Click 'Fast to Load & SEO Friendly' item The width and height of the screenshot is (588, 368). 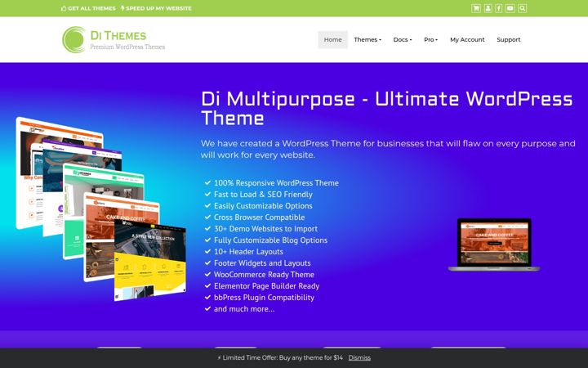pos(258,195)
